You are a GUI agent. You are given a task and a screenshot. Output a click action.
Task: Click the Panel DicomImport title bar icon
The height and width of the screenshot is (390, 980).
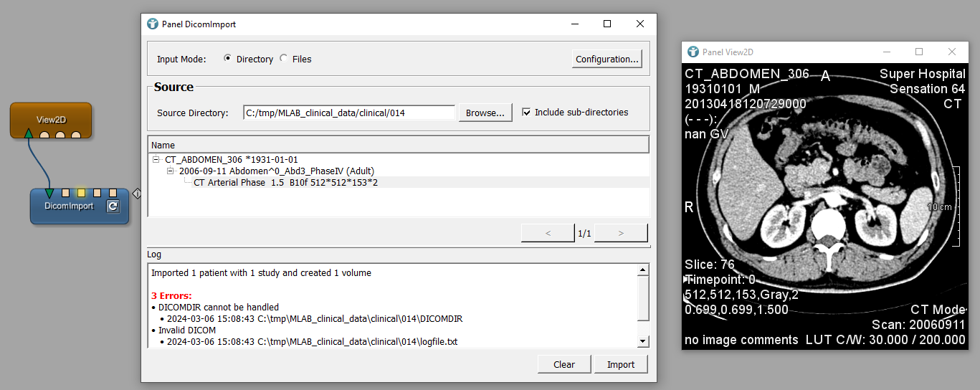point(153,24)
